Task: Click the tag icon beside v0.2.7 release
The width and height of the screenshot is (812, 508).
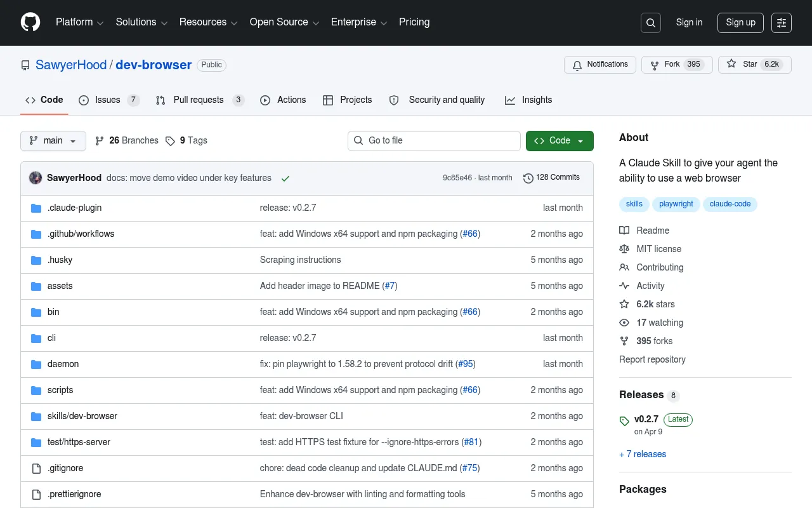Action: (x=624, y=421)
